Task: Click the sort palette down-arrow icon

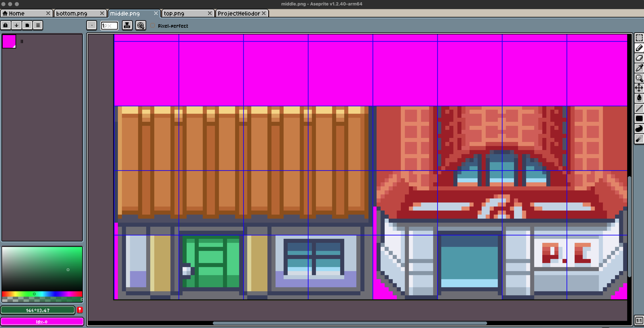Action: coord(17,25)
